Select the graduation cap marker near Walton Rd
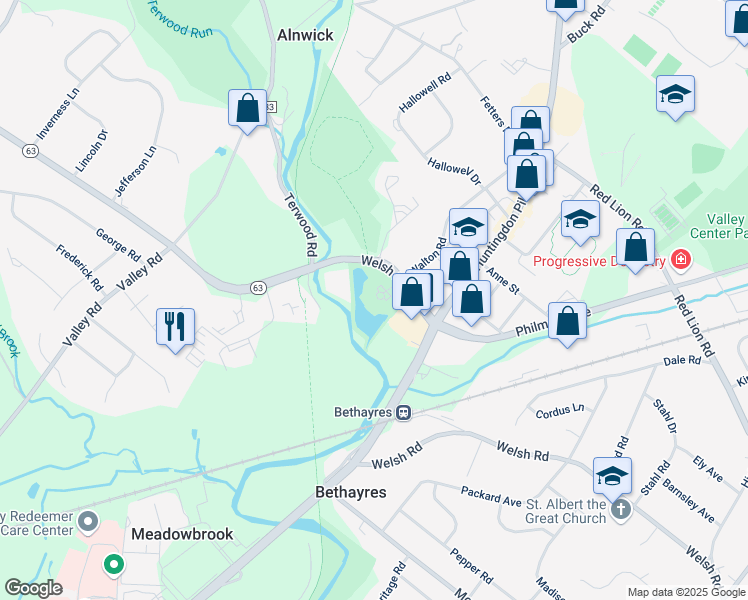The width and height of the screenshot is (748, 600). pos(468,230)
